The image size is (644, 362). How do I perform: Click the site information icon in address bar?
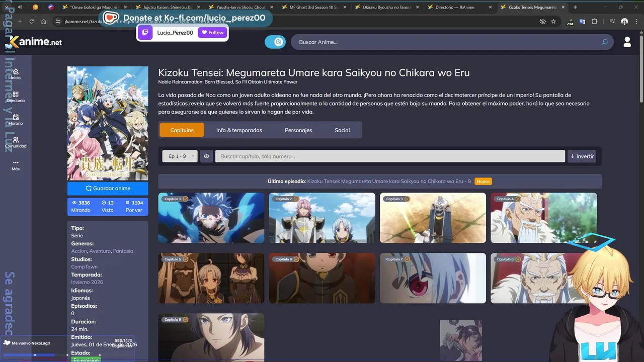(58, 22)
